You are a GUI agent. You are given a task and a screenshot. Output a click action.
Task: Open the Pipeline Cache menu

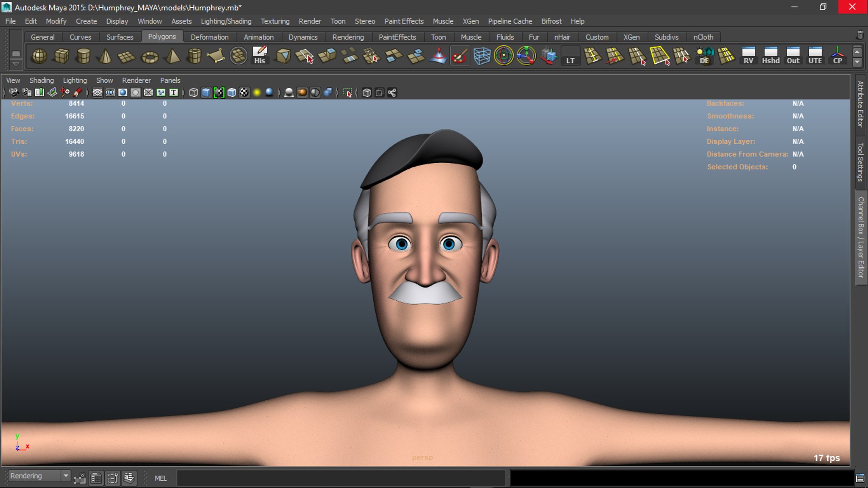(x=510, y=21)
